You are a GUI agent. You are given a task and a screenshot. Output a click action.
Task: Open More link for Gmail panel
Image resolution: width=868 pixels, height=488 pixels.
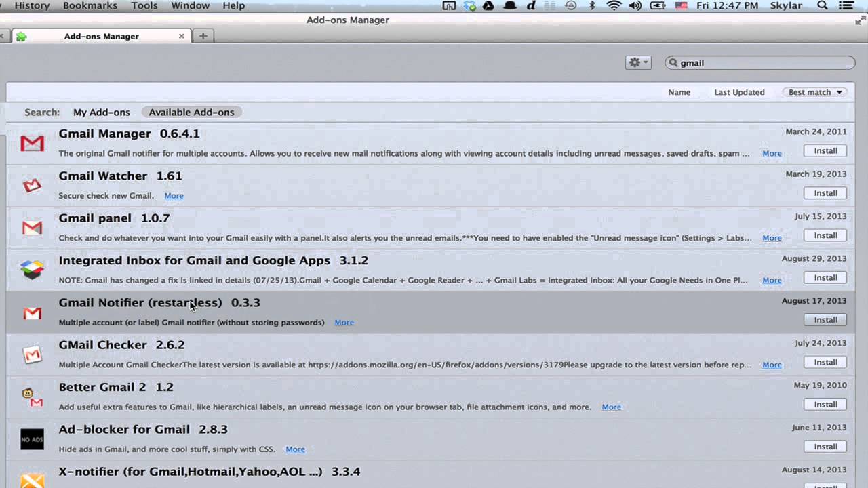click(x=772, y=238)
